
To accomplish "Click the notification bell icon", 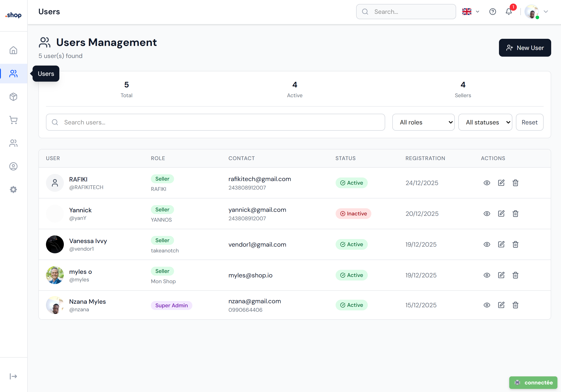I will (509, 11).
